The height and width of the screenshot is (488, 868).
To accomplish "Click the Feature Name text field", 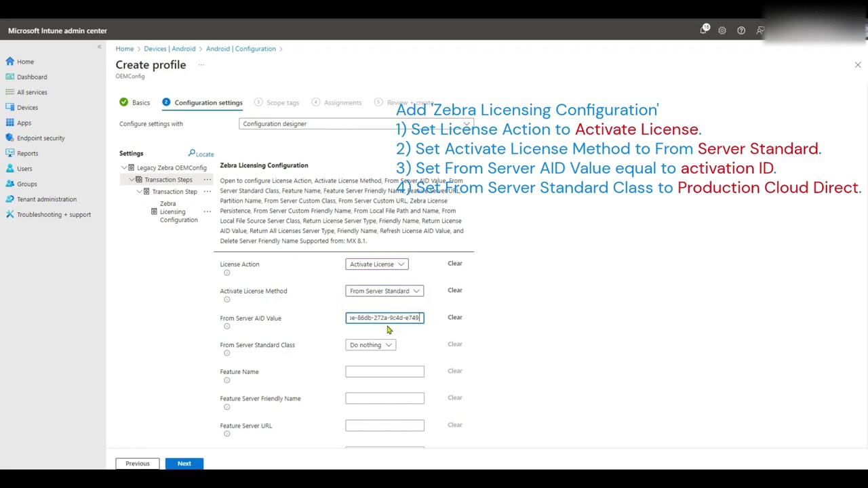I will point(384,371).
